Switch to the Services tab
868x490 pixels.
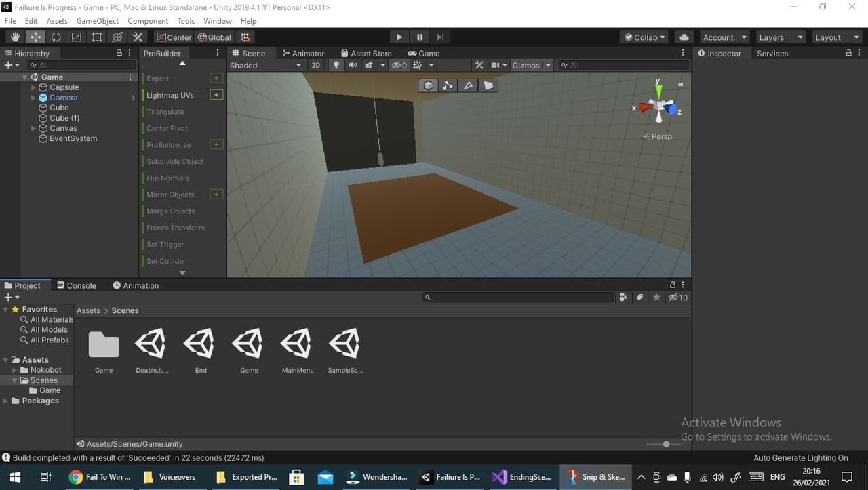click(x=772, y=53)
